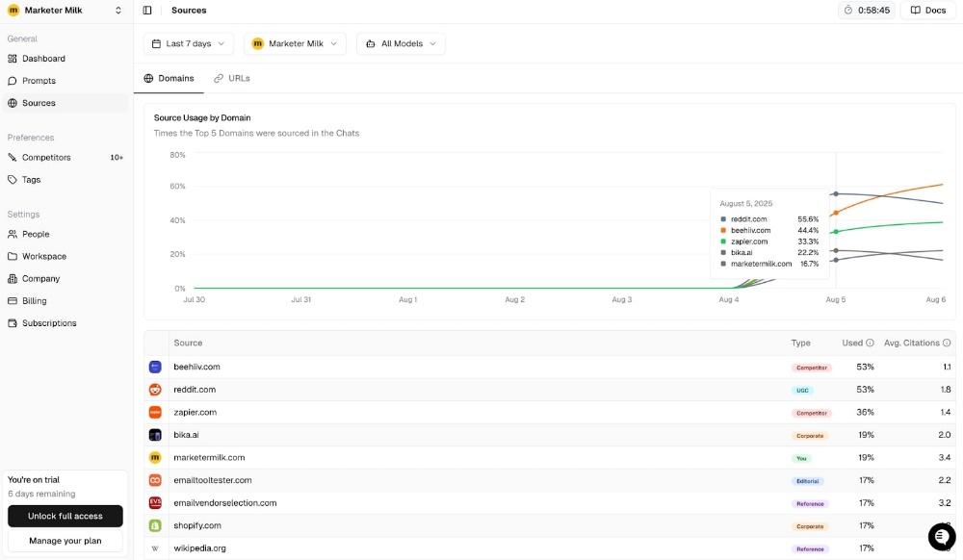
Task: Click the beehiiv.com favicon in table
Action: tap(155, 367)
